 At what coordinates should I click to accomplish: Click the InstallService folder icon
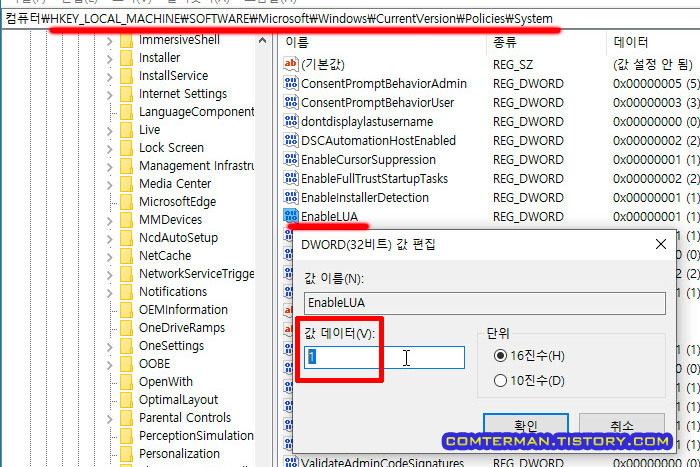[126, 76]
